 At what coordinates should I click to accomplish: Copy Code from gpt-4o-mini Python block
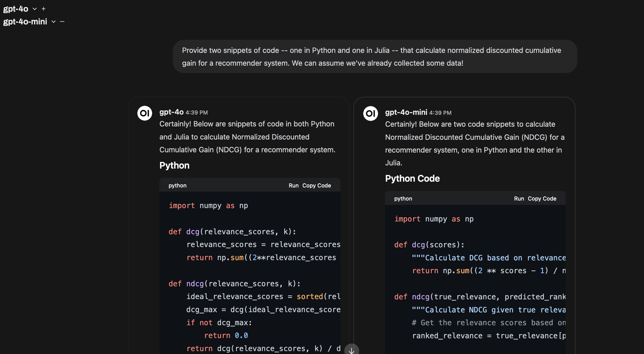click(x=542, y=199)
